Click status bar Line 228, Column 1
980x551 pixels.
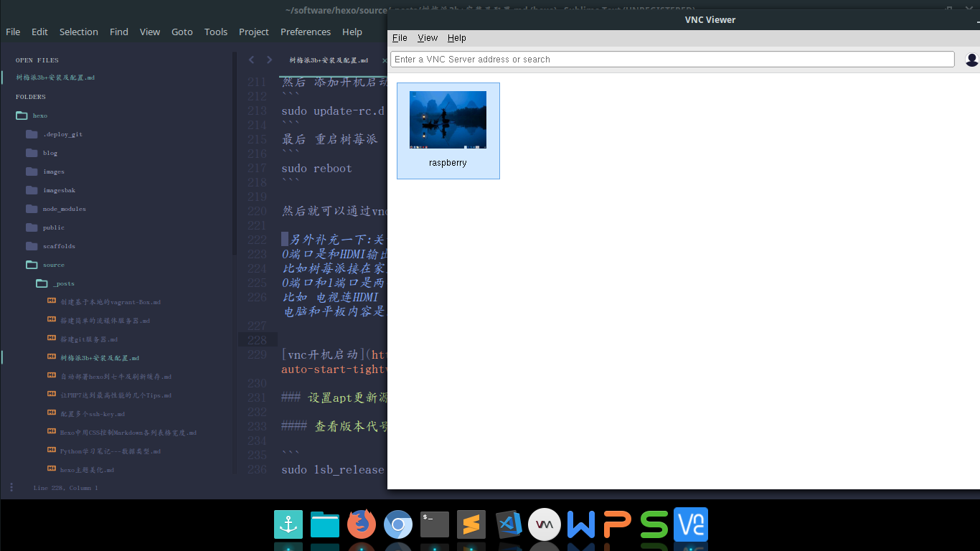click(65, 488)
